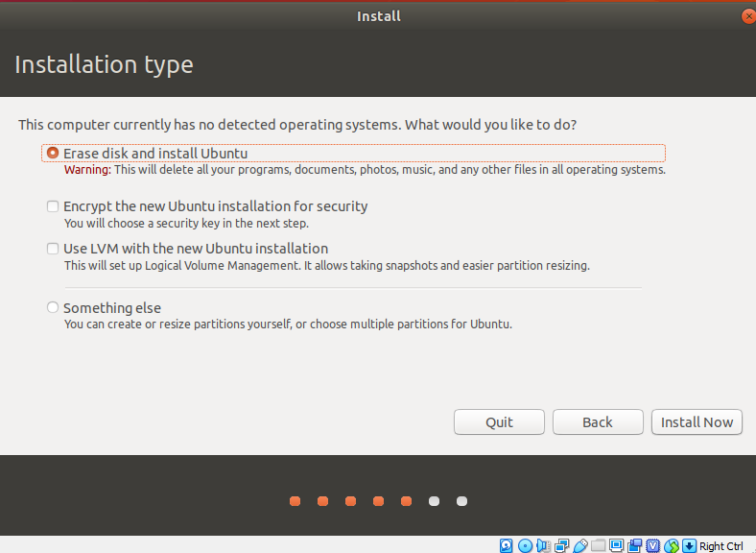This screenshot has height=553, width=756.
Task: Click 'You will choose a security key' text
Action: tap(186, 224)
